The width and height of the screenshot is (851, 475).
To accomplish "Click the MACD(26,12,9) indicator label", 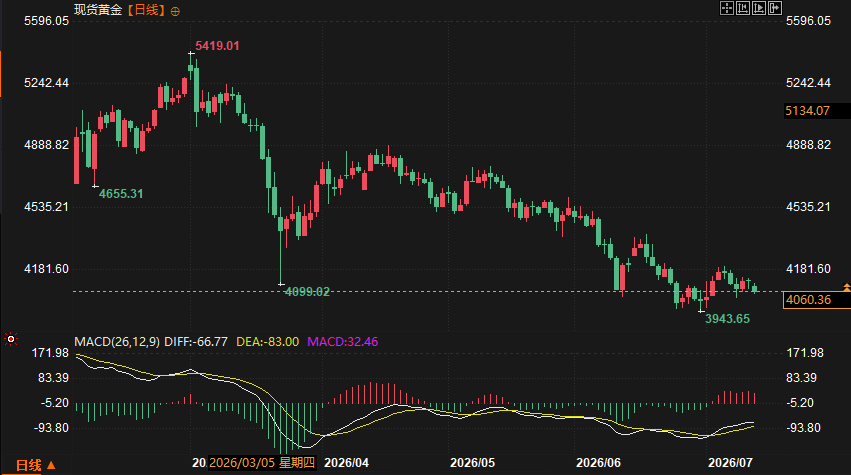I will point(117,342).
